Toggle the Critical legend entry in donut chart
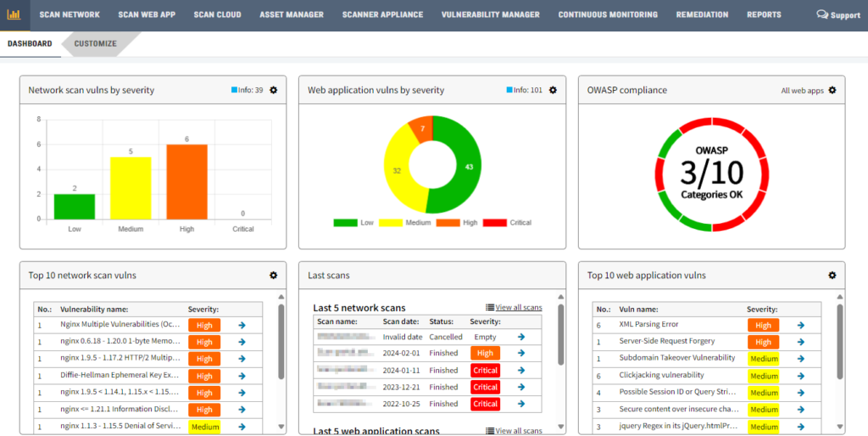Screen dimensions: 868x436 tap(508, 222)
